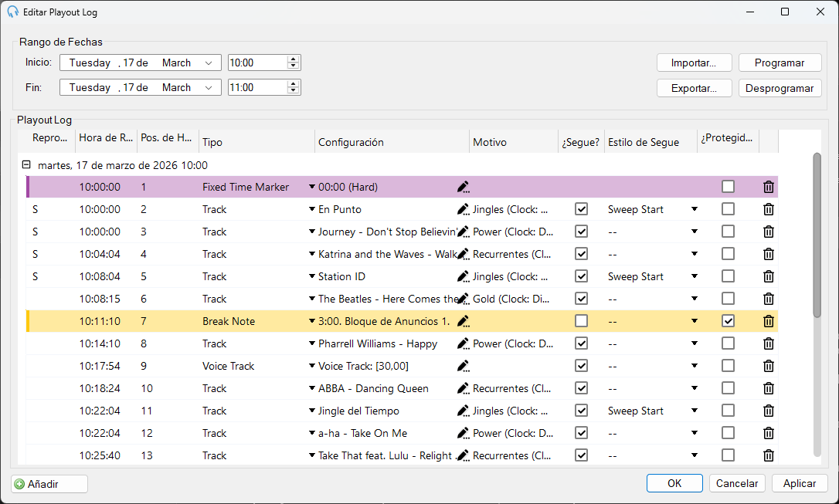Click pencil icon on a-ha - Take On Me row
Image resolution: width=839 pixels, height=504 pixels.
[464, 434]
